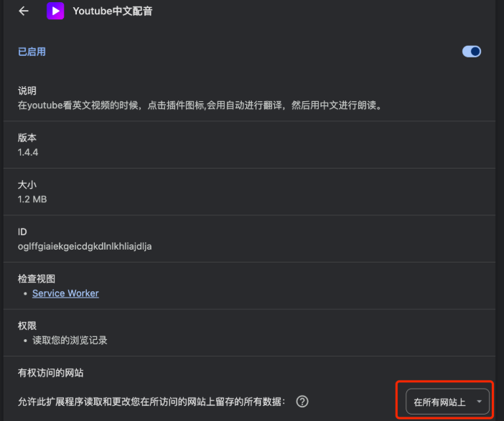Click the 检查视图 section label
Screen dimensions: 504x421
pos(37,278)
